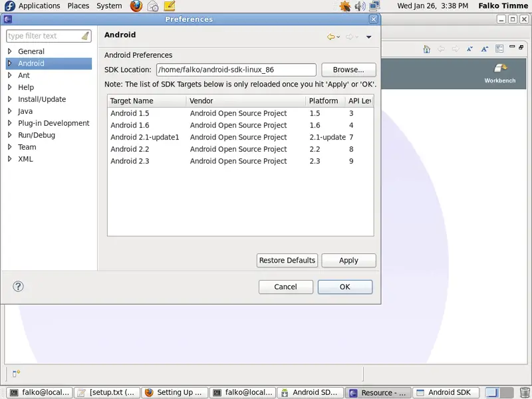Expand the Ant preferences node
Image resolution: width=532 pixels, height=399 pixels.
tap(9, 75)
